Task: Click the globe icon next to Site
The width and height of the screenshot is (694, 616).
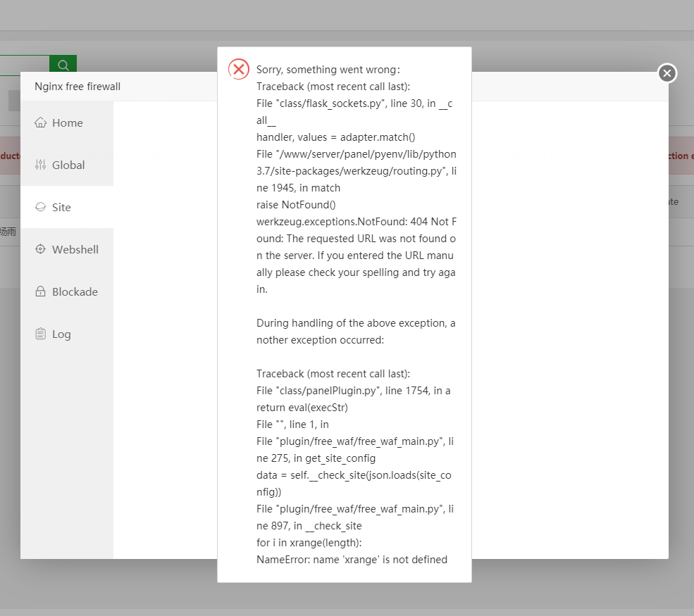Action: coord(40,207)
